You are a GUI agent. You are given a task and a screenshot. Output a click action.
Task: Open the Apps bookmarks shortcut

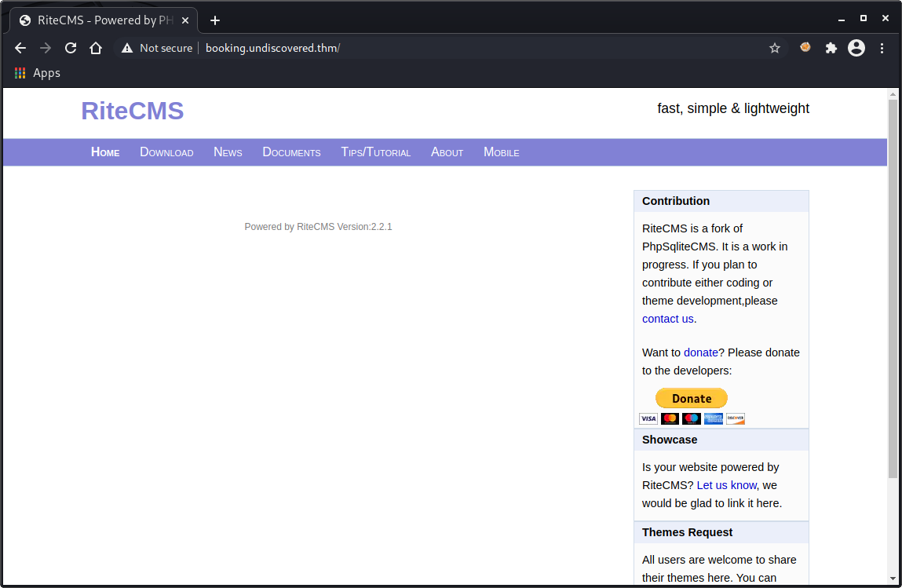pyautogui.click(x=38, y=73)
